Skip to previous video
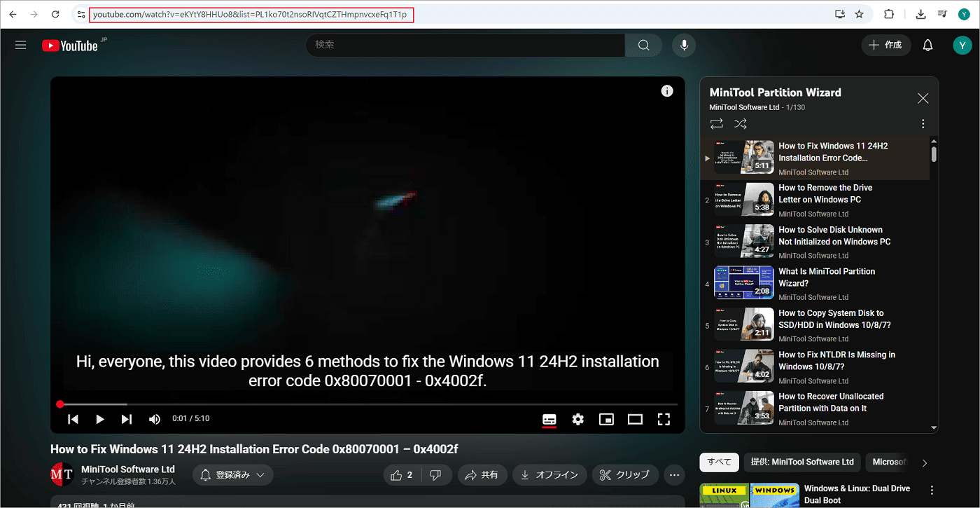980x508 pixels. pos(73,419)
